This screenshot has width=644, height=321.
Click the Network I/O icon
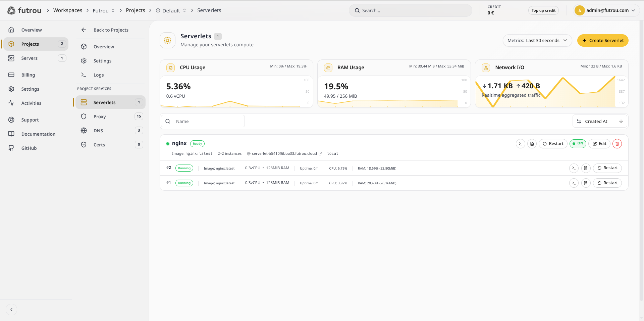pos(486,67)
